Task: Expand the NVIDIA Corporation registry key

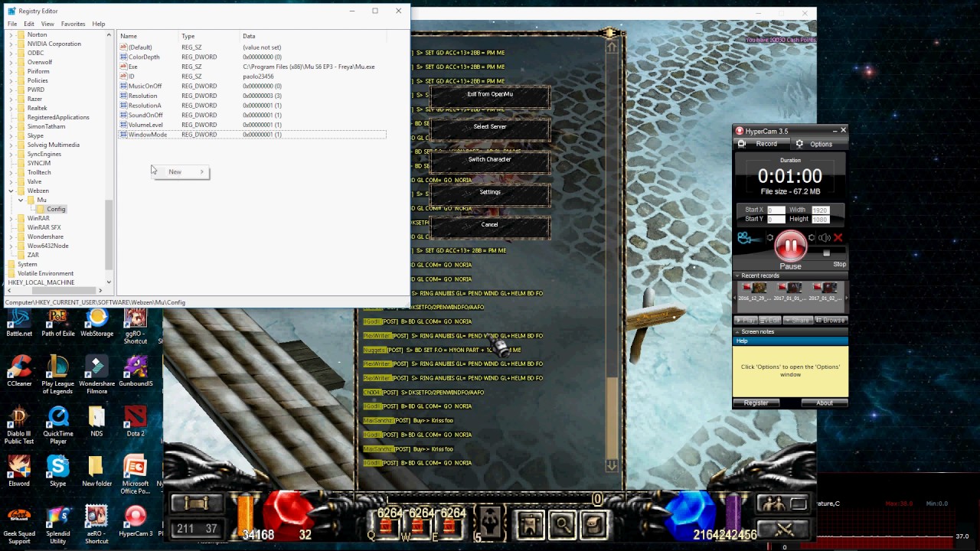Action: pos(11,44)
